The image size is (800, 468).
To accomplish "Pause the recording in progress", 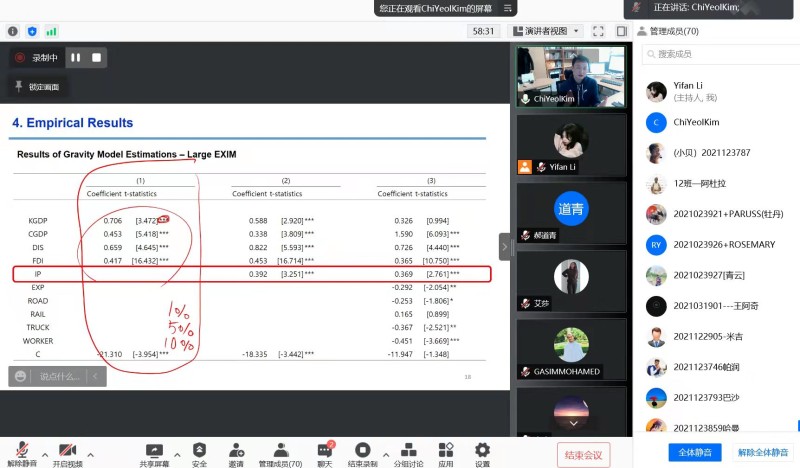I will pos(75,58).
